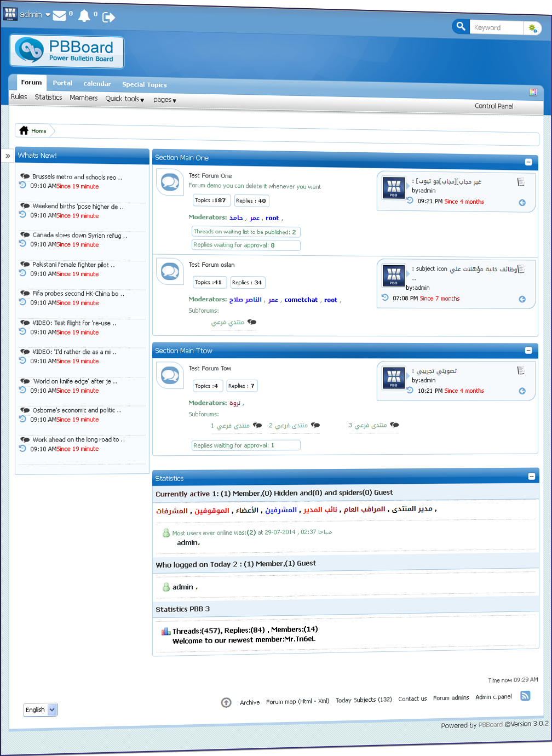Click the logout icon in the top bar

[x=108, y=16]
